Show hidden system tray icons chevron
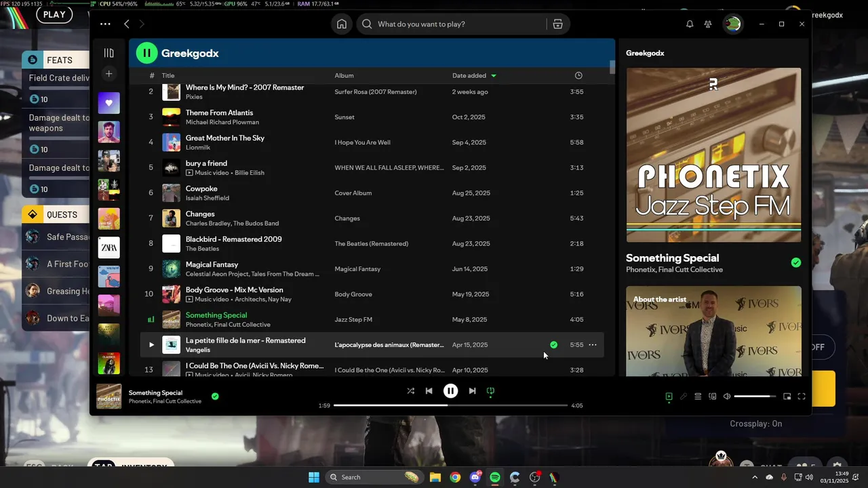This screenshot has height=488, width=868. click(x=755, y=477)
